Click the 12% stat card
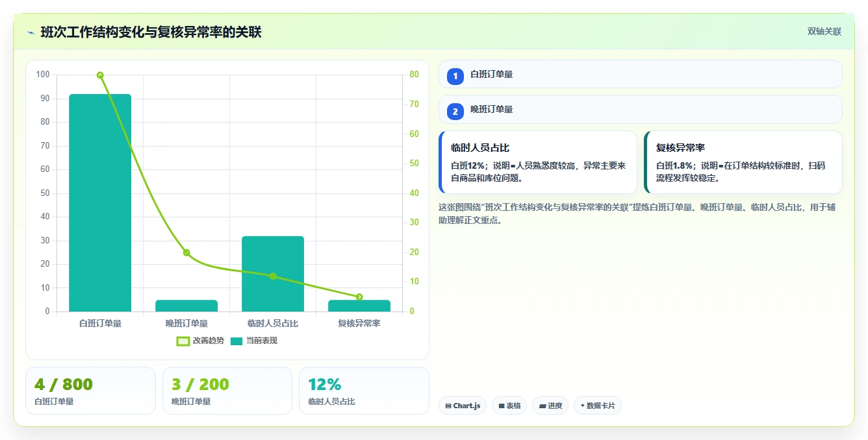 pos(364,391)
